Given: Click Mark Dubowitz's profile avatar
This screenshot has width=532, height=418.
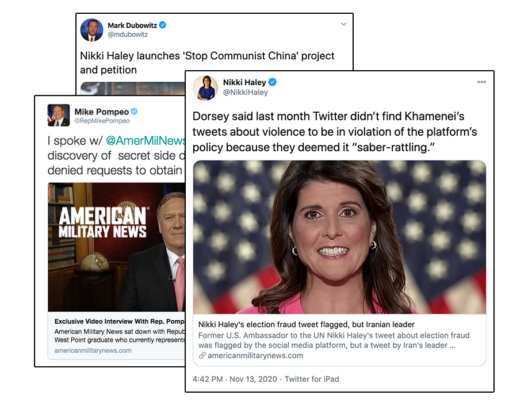Looking at the screenshot, I should tap(91, 30).
